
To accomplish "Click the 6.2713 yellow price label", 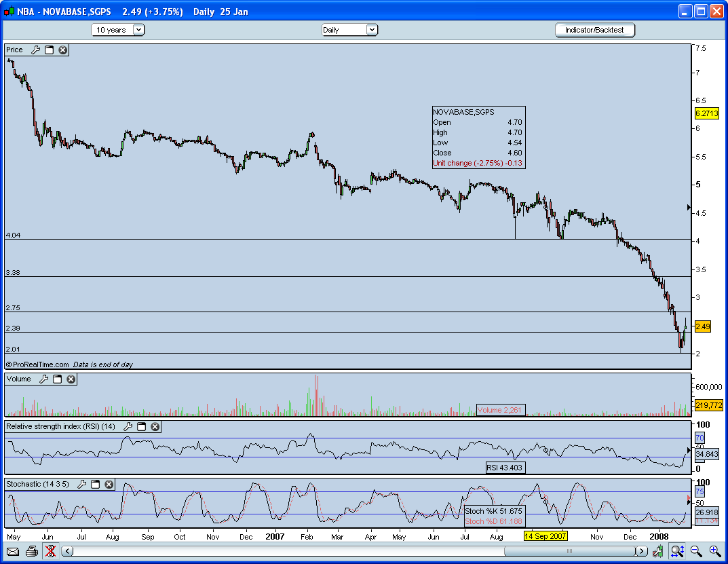I will point(707,113).
